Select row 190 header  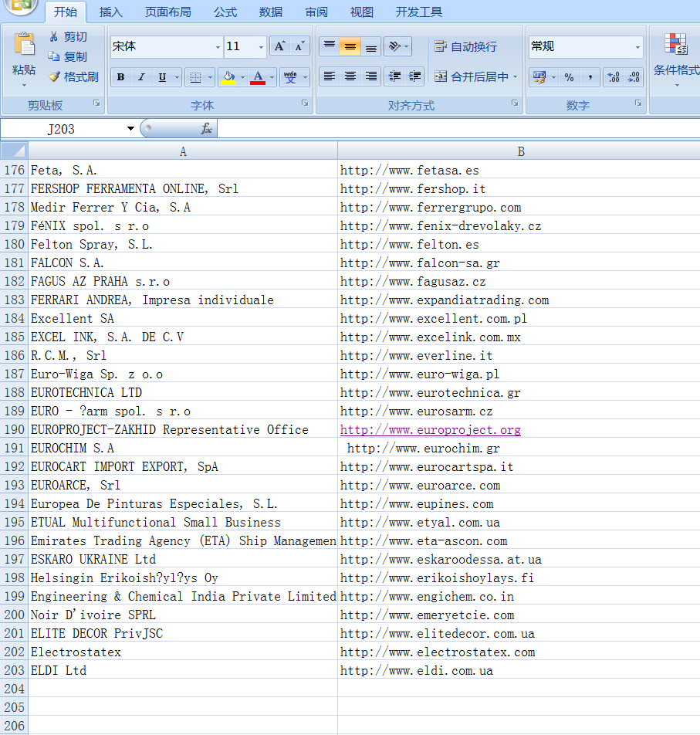pyautogui.click(x=14, y=429)
